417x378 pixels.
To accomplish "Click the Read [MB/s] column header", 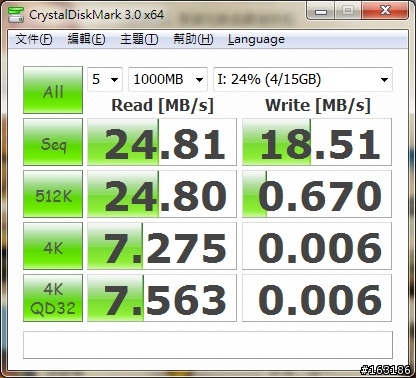I will [162, 105].
